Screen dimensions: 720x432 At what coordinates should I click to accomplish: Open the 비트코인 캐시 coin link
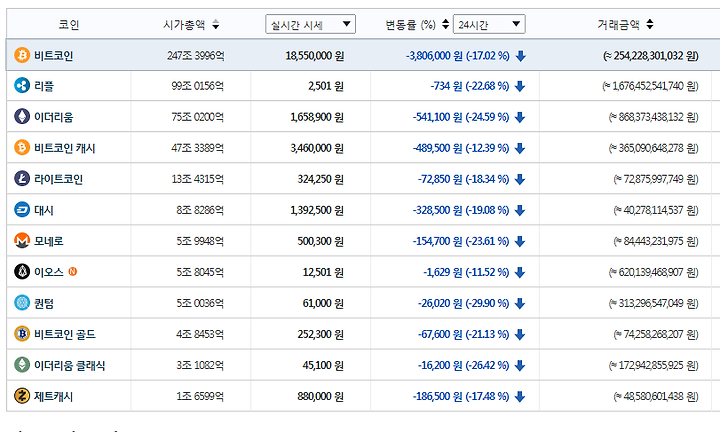[65, 148]
